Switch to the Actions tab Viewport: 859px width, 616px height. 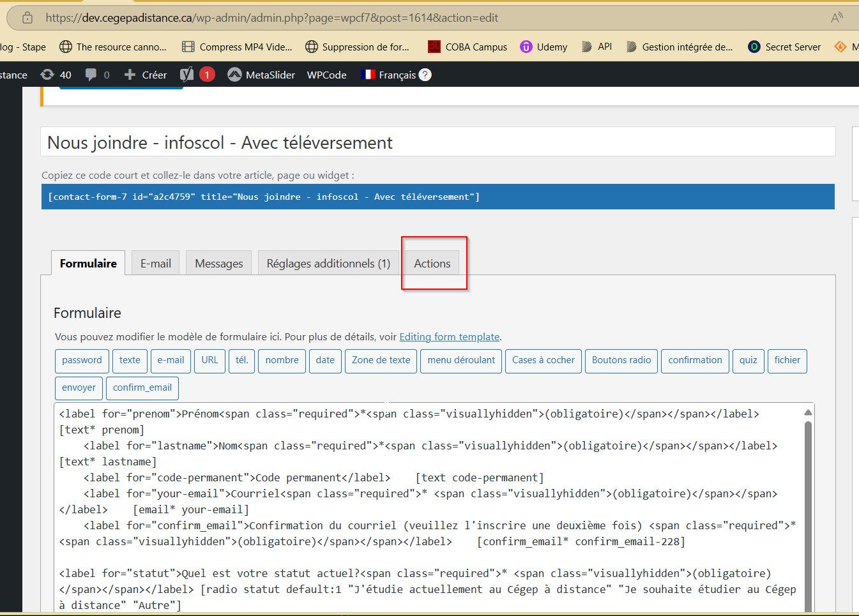tap(432, 263)
